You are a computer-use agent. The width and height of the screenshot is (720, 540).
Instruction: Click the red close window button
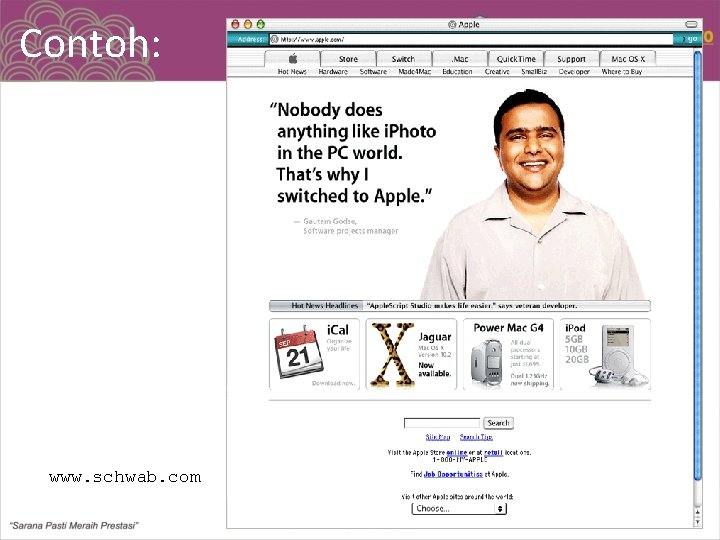236,24
